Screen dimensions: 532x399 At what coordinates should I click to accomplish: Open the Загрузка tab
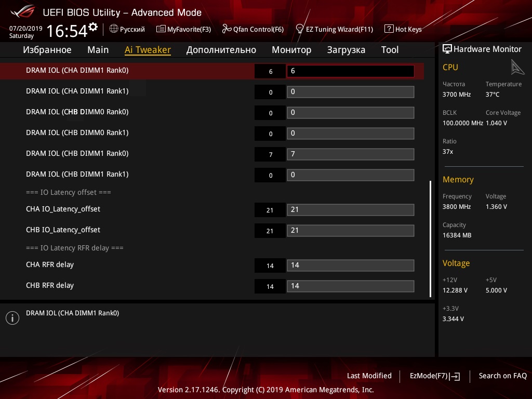click(346, 50)
